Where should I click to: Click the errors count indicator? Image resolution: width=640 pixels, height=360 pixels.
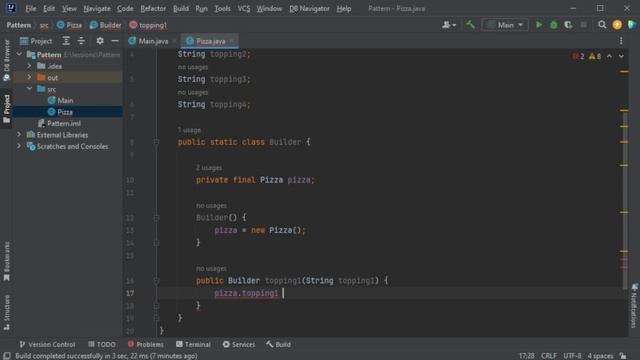578,56
